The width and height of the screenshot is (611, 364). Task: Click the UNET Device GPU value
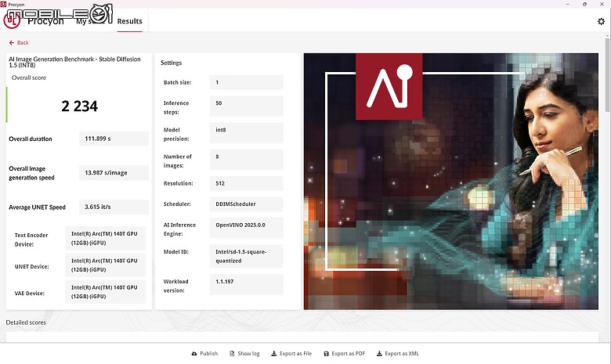tap(106, 265)
